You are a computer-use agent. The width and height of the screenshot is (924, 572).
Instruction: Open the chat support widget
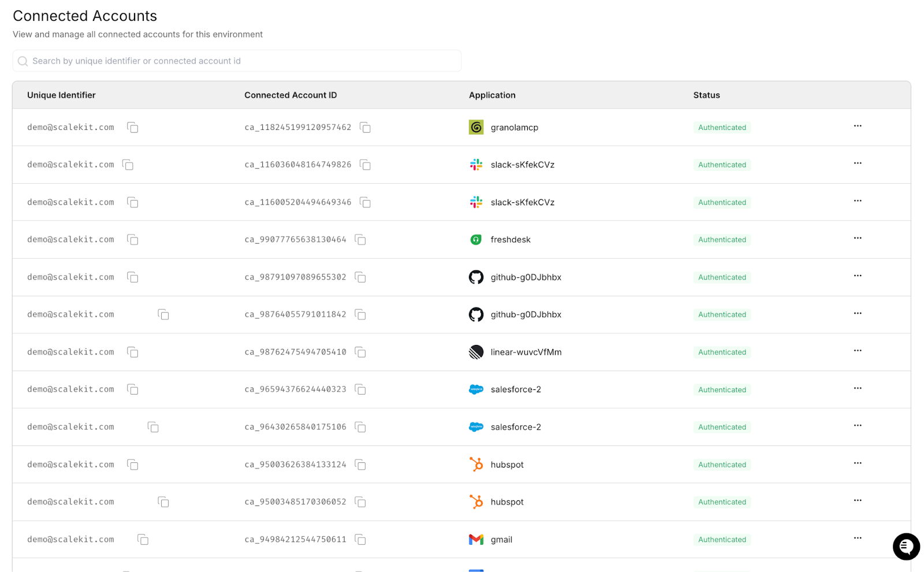coord(906,547)
